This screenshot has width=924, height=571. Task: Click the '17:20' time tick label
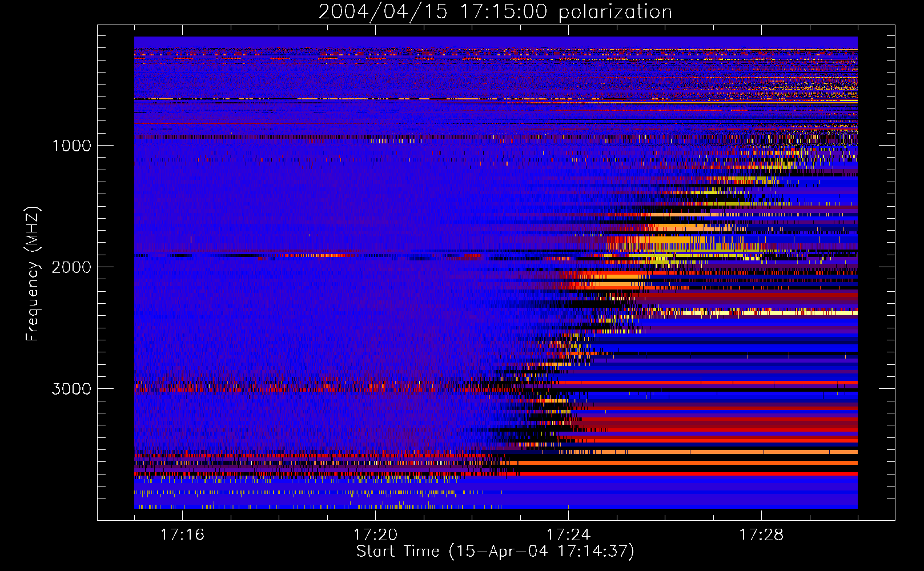tap(375, 534)
